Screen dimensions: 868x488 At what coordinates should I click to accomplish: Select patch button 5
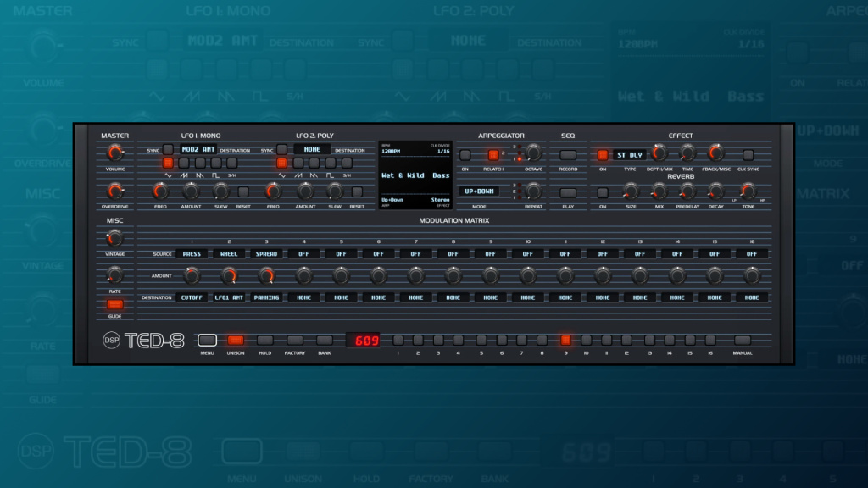pyautogui.click(x=481, y=340)
